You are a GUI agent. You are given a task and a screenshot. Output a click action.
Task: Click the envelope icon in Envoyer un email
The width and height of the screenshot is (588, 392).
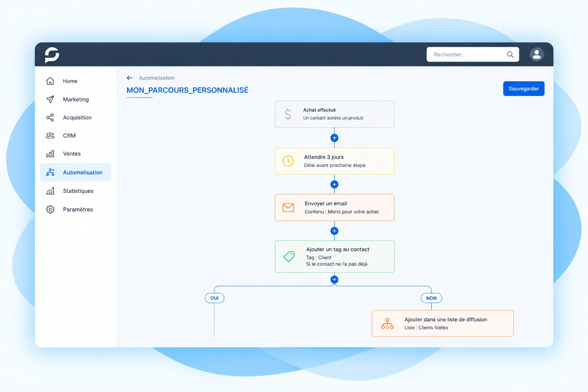click(288, 207)
